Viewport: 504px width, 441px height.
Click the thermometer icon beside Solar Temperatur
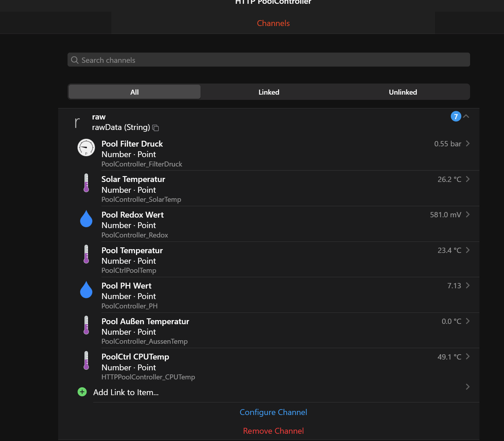[x=86, y=183]
